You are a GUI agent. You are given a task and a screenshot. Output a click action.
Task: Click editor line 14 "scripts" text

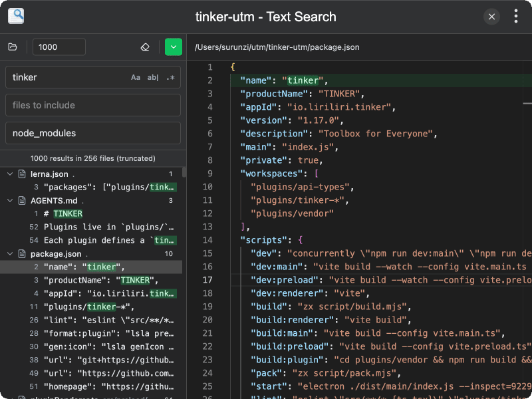[271, 240]
